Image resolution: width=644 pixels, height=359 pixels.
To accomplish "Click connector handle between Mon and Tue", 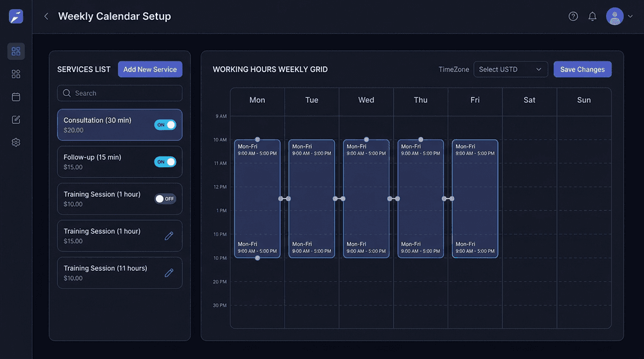I will point(285,199).
